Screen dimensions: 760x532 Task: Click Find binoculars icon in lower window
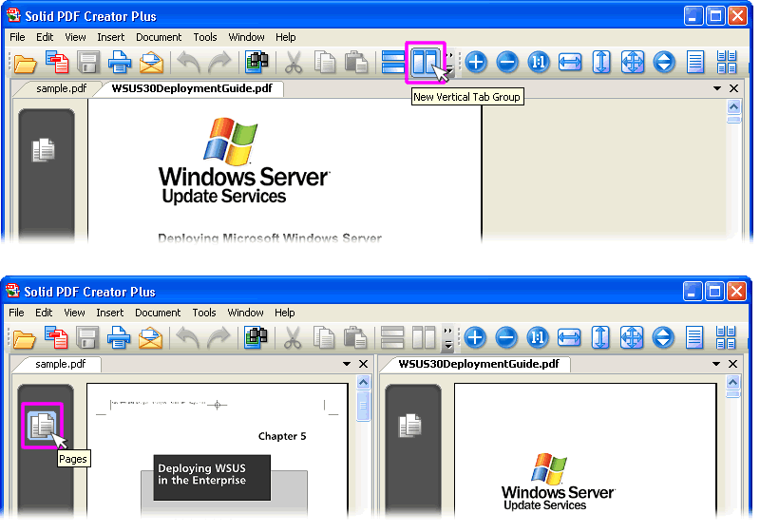256,338
